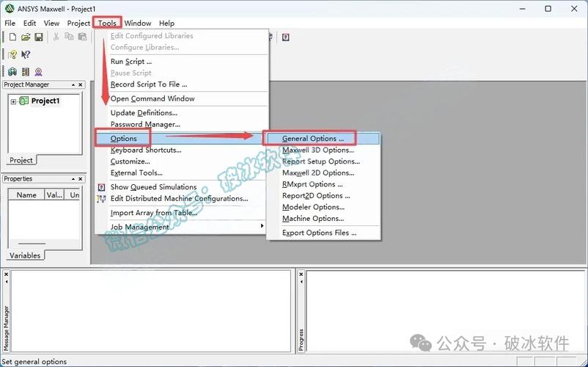Viewport: 588px width, 367px height.
Task: Click the New project icon
Action: [x=12, y=37]
